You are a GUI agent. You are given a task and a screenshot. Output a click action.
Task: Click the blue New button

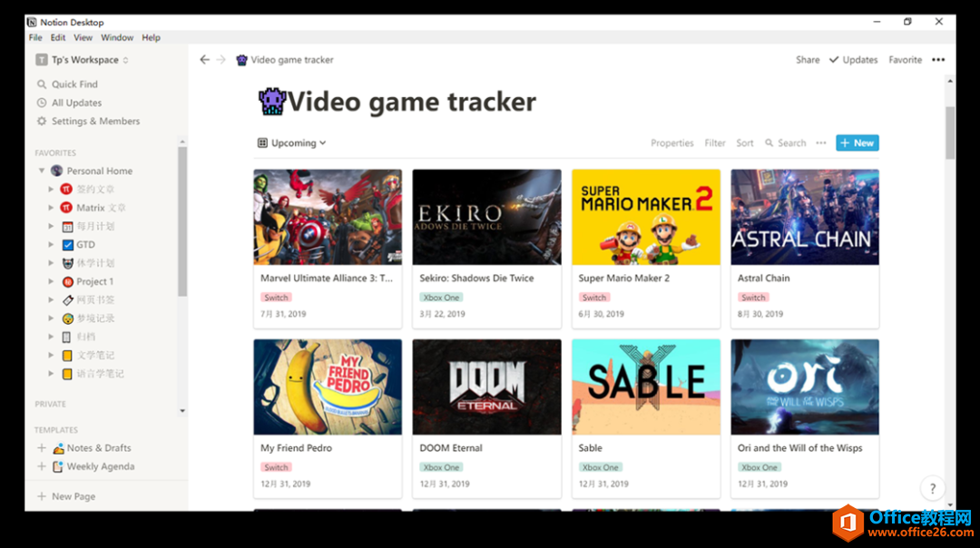(857, 143)
